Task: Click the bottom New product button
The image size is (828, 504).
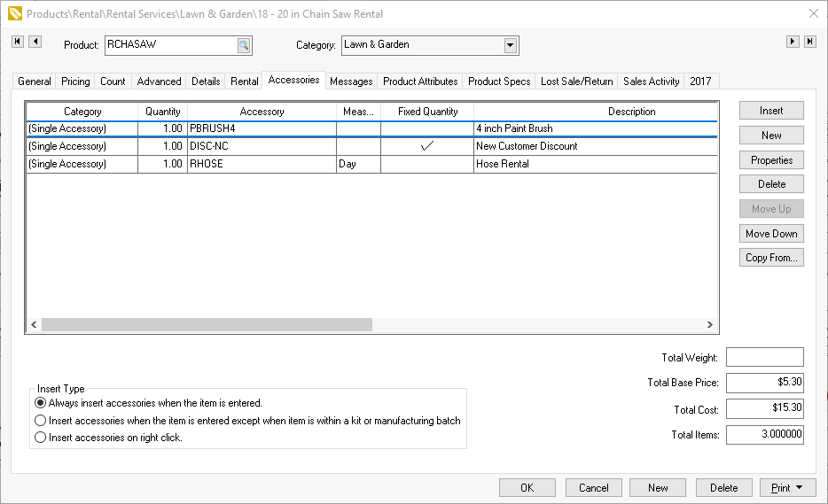Action: [x=658, y=488]
